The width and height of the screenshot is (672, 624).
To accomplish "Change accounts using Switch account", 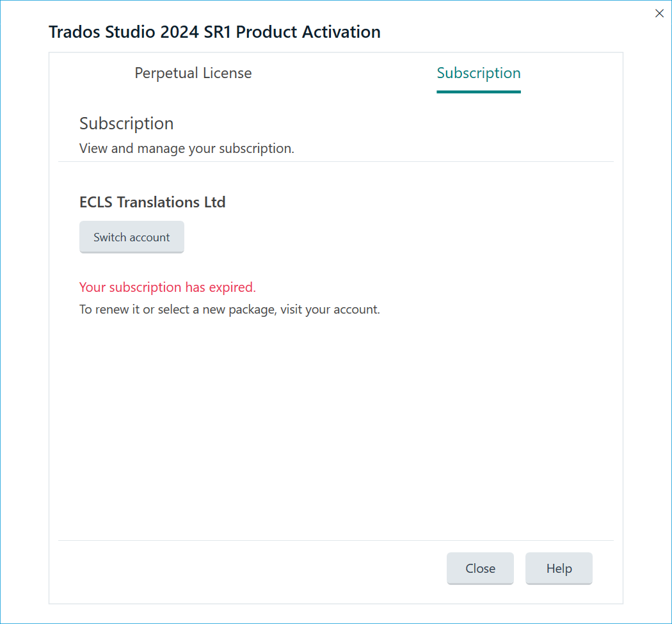I will 131,237.
